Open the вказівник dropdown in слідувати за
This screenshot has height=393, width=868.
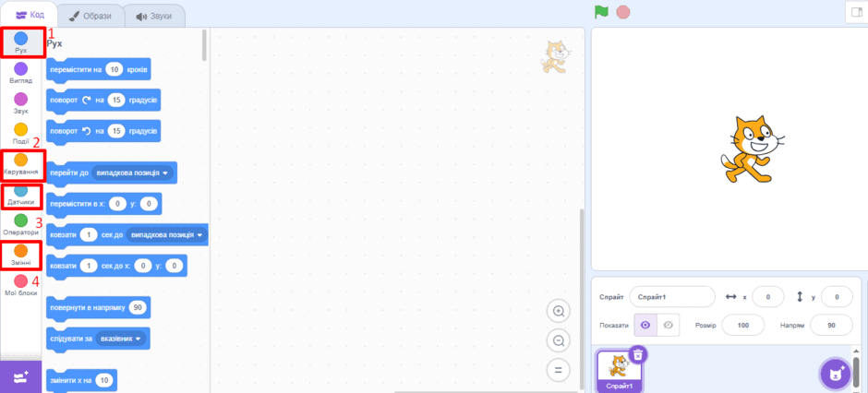tap(121, 338)
